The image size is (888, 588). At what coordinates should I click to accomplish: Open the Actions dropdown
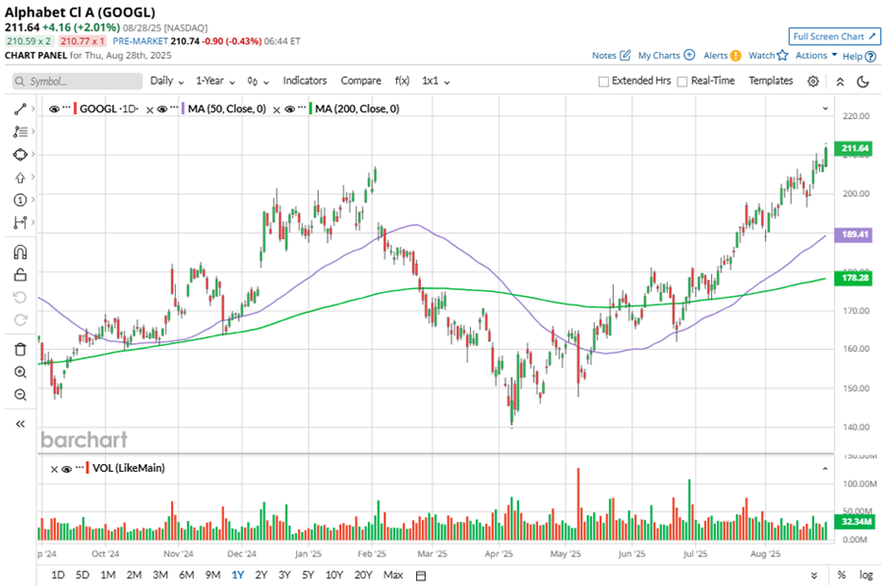(x=816, y=55)
